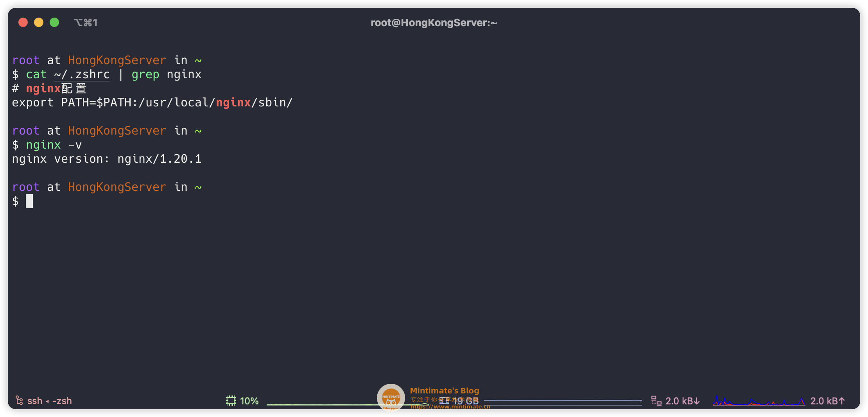This screenshot has height=417, width=868.
Task: Click the terminal cursor at last prompt
Action: click(29, 201)
